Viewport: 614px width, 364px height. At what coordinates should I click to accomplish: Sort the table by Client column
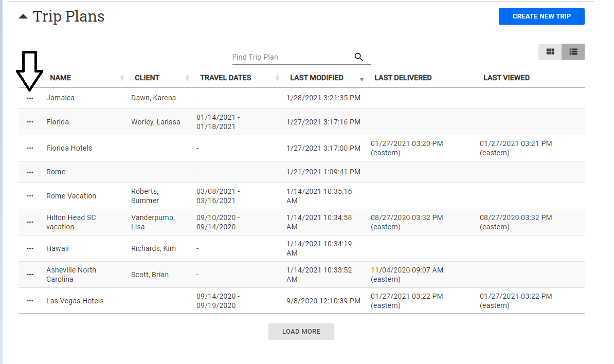coord(147,78)
